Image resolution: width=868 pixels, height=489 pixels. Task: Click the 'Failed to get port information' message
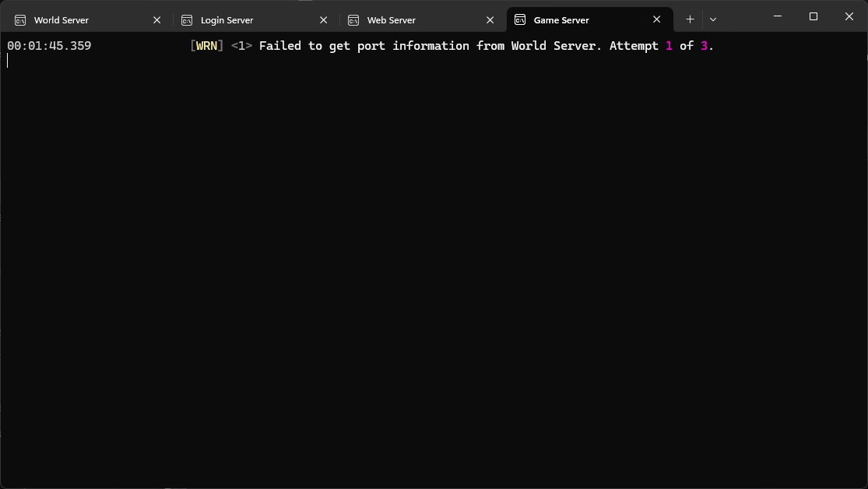[x=487, y=46]
